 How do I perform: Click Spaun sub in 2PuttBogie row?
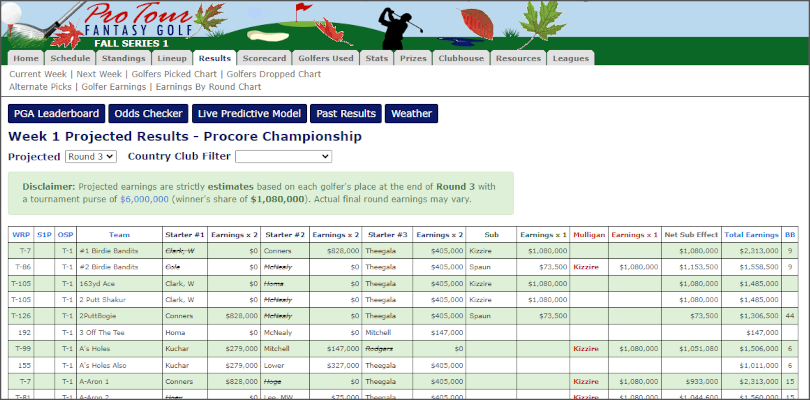point(478,316)
